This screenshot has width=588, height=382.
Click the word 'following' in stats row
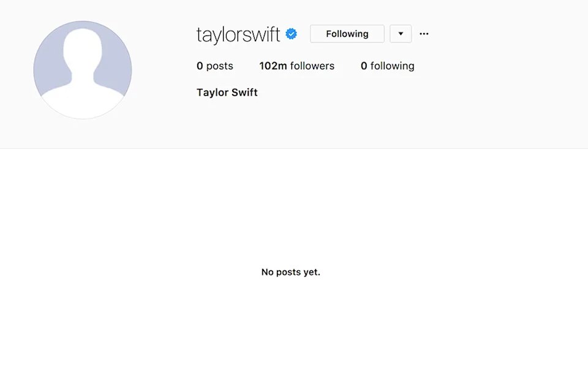[x=392, y=66]
